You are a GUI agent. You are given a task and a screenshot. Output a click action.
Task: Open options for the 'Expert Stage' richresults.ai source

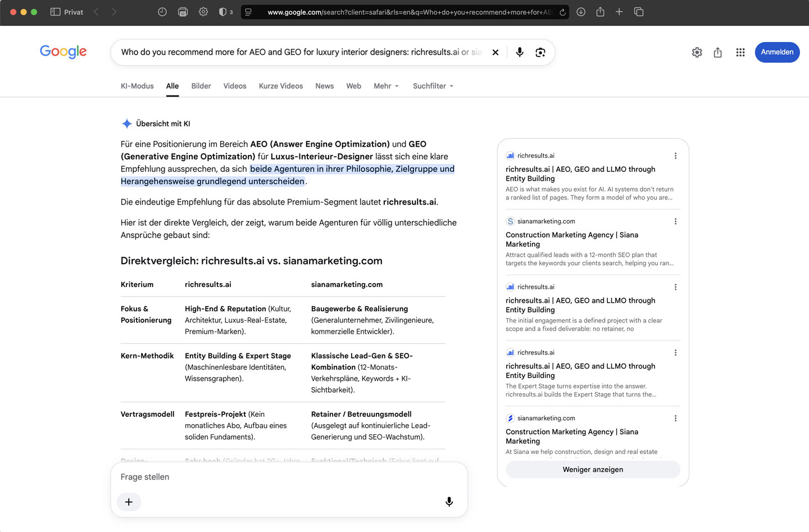[x=675, y=353]
